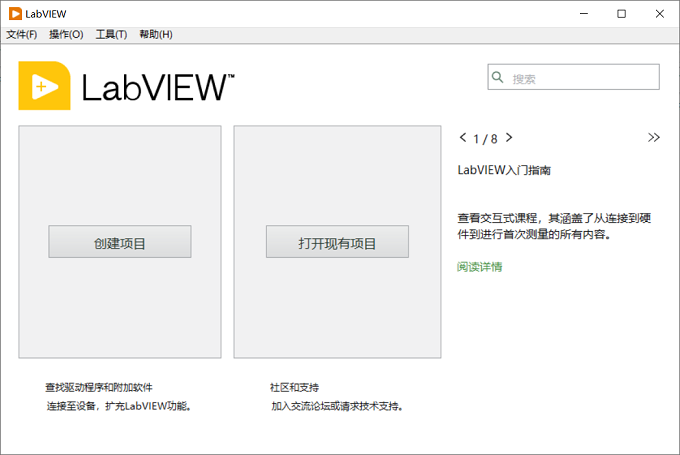Collapse the side panel with the double chevron
This screenshot has height=455, width=680.
[x=654, y=137]
